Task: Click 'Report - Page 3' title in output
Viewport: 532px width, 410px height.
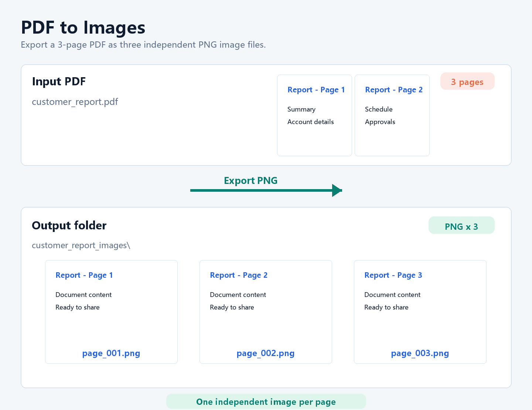Action: 393,275
